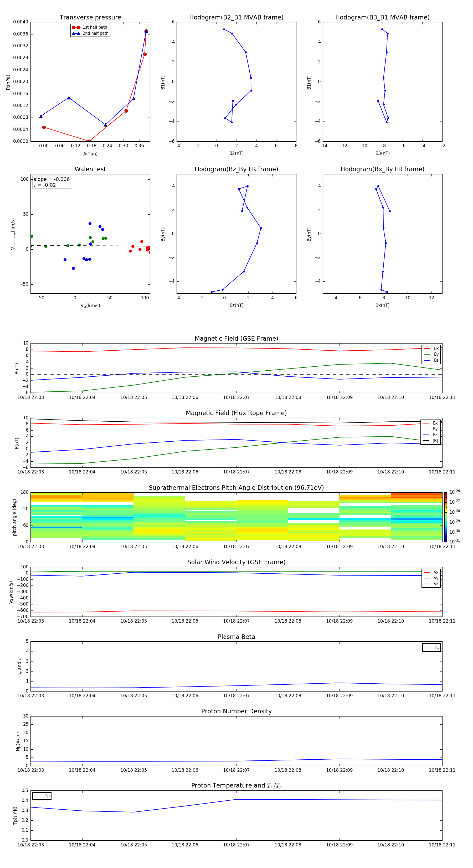Select "Vy" in the solar wind legend
The width and height of the screenshot is (473, 868).
point(431,578)
